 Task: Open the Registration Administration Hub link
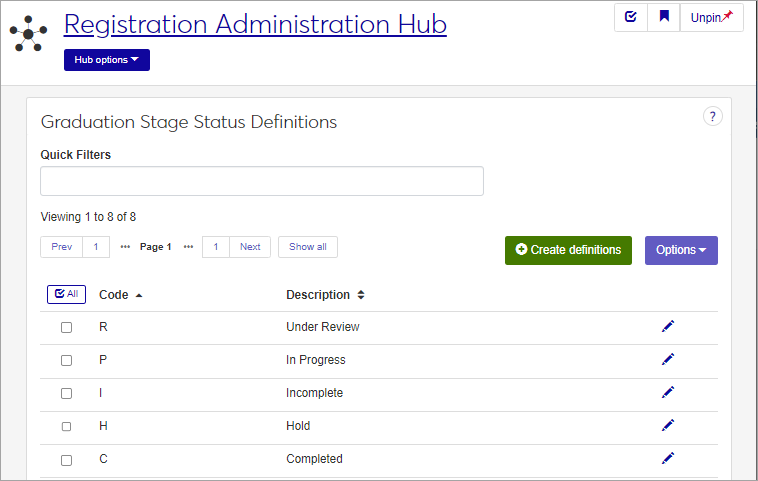[x=255, y=24]
